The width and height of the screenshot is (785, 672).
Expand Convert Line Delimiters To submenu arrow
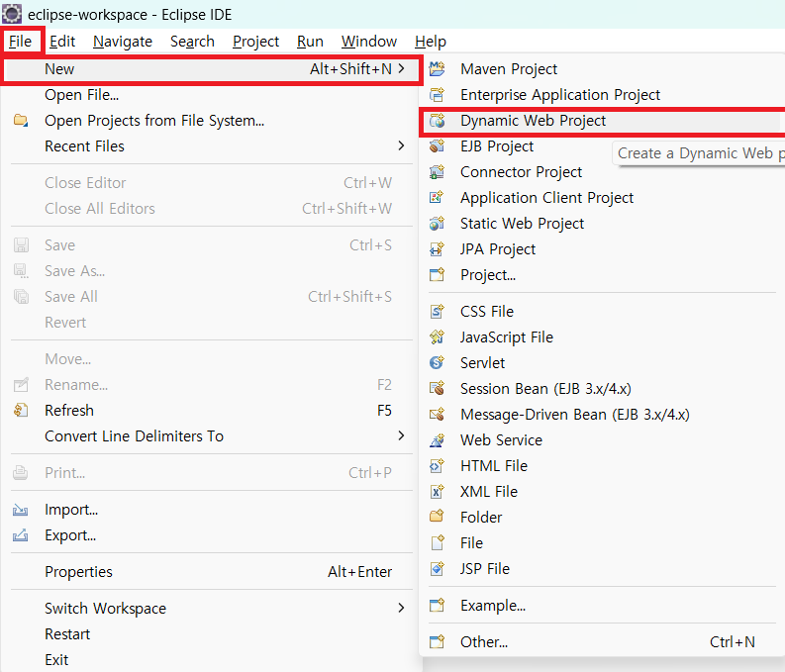click(x=401, y=435)
